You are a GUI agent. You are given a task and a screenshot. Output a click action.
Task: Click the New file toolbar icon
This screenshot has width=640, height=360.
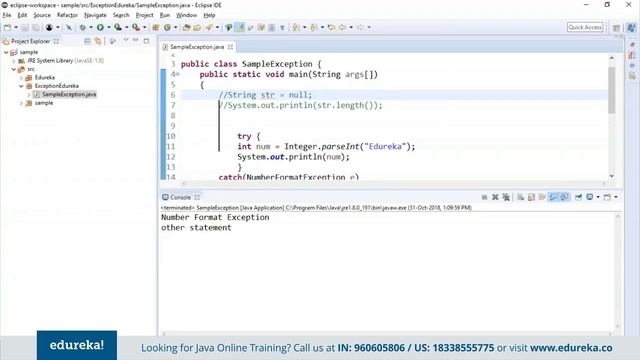point(8,27)
